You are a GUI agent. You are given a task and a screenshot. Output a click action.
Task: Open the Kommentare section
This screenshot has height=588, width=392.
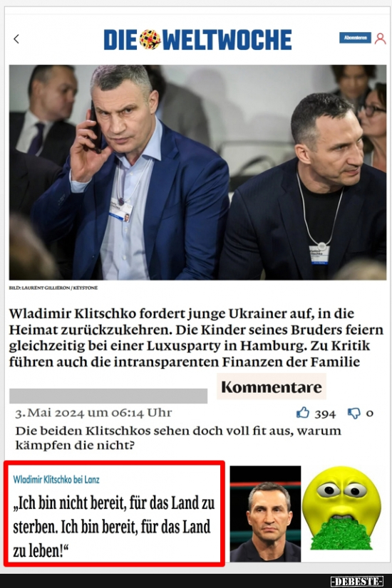[x=271, y=387]
